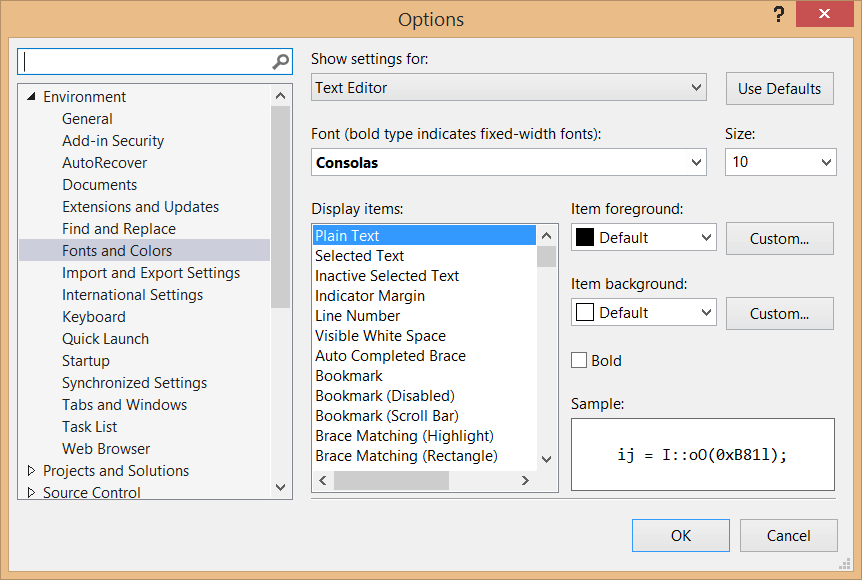Open the Item background color dropdown

pyautogui.click(x=644, y=313)
